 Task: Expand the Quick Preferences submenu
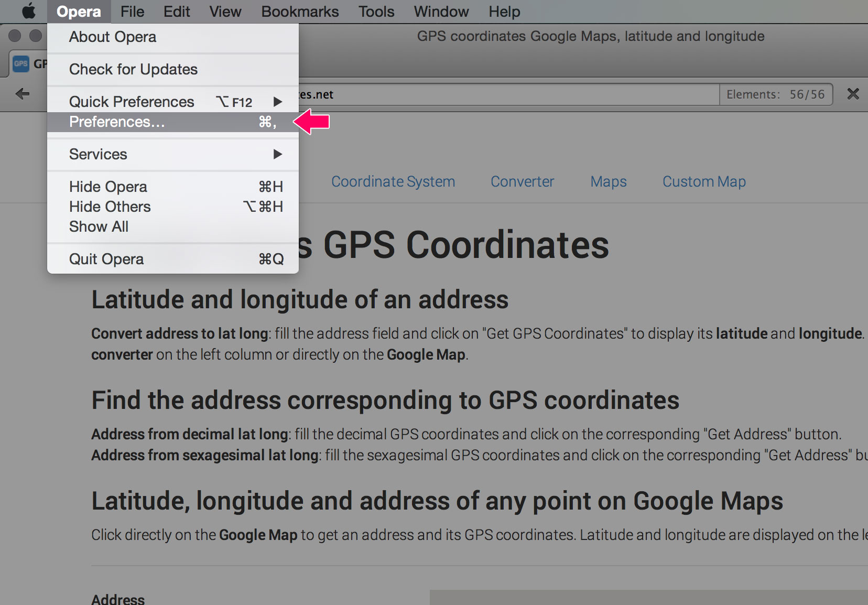pos(173,102)
